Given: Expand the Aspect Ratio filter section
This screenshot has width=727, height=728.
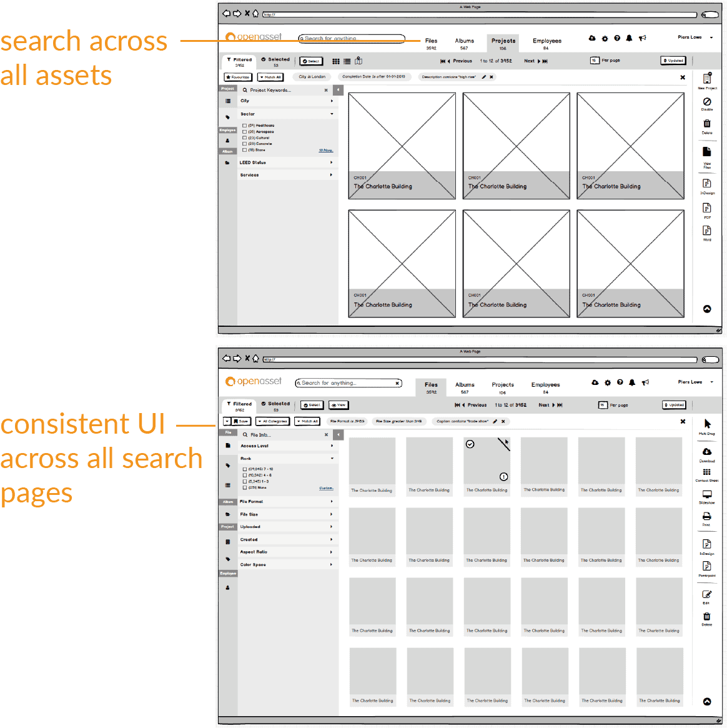Looking at the screenshot, I should (286, 552).
